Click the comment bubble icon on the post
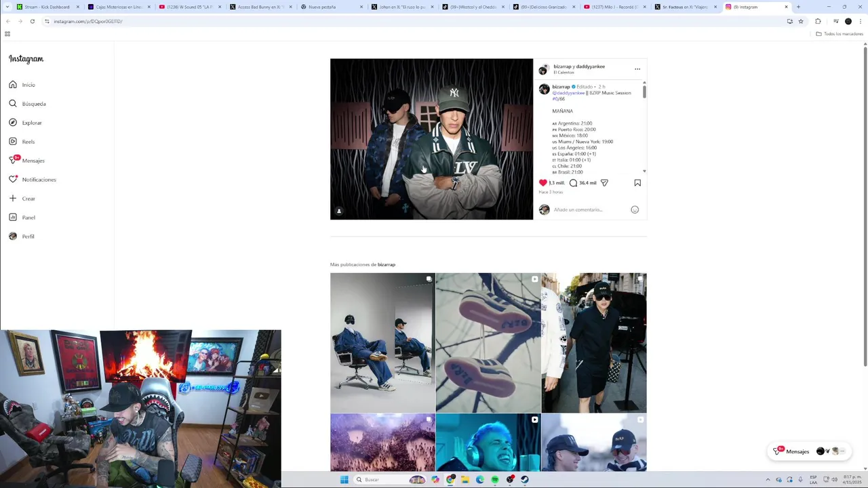Screen dimensions: 868x488 (x=573, y=183)
